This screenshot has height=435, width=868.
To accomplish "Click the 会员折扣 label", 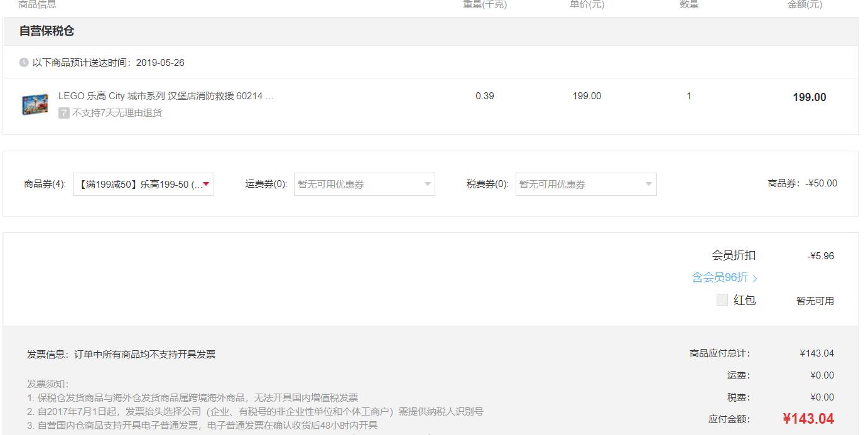I will [734, 255].
